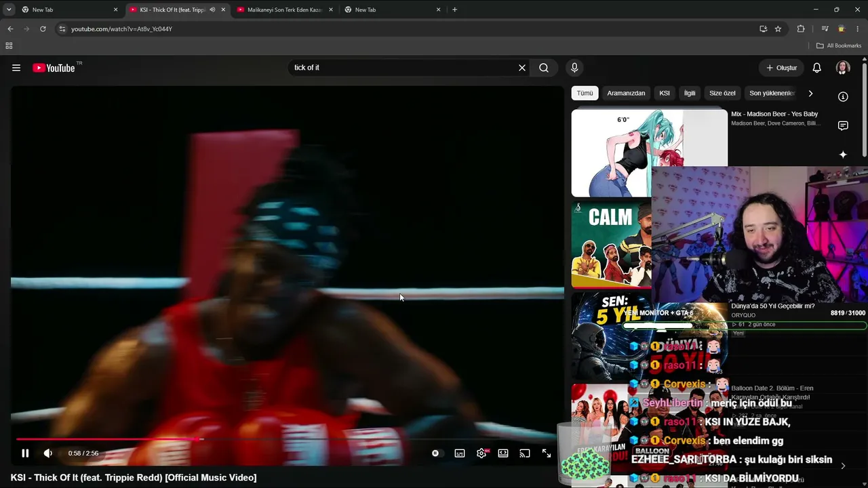This screenshot has width=868, height=488.
Task: Open the Chrome profile avatar
Action: 842,29
